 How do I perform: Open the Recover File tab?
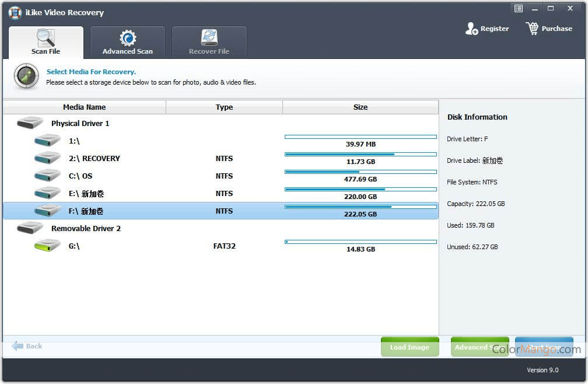coord(209,43)
